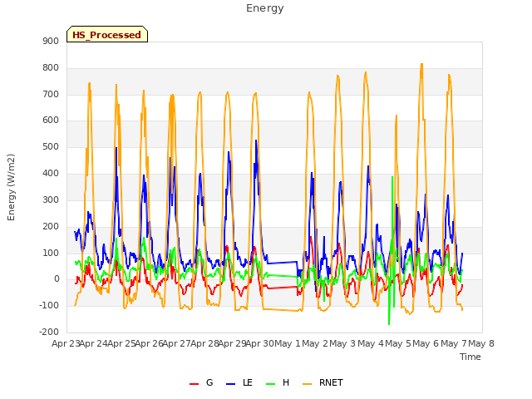Click the Energy (W/m2) y-axis label
This screenshot has height=399, width=532.
[11, 187]
